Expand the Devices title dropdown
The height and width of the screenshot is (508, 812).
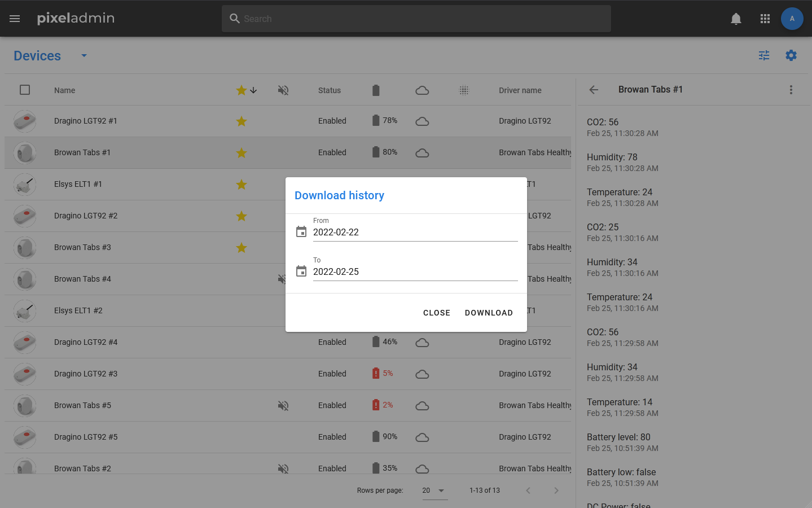pos(84,55)
